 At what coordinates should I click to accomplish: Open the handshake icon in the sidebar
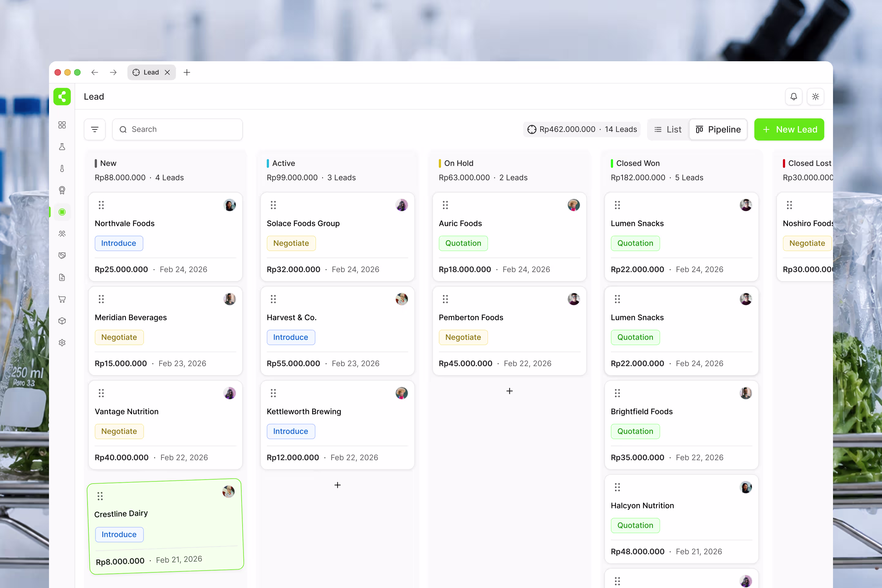click(62, 255)
